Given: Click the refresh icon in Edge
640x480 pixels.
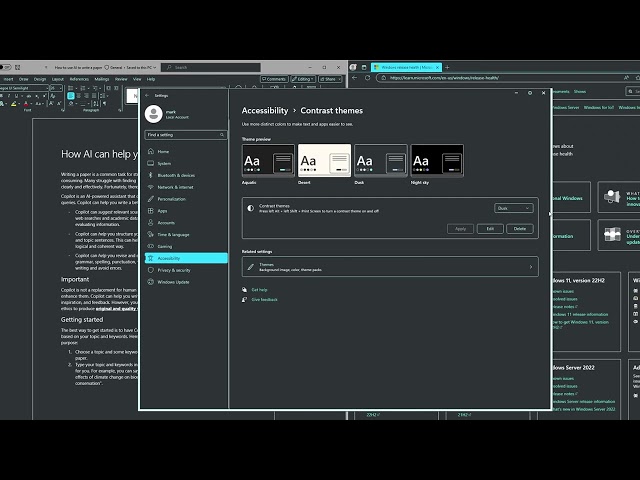Looking at the screenshot, I should coord(367,78).
